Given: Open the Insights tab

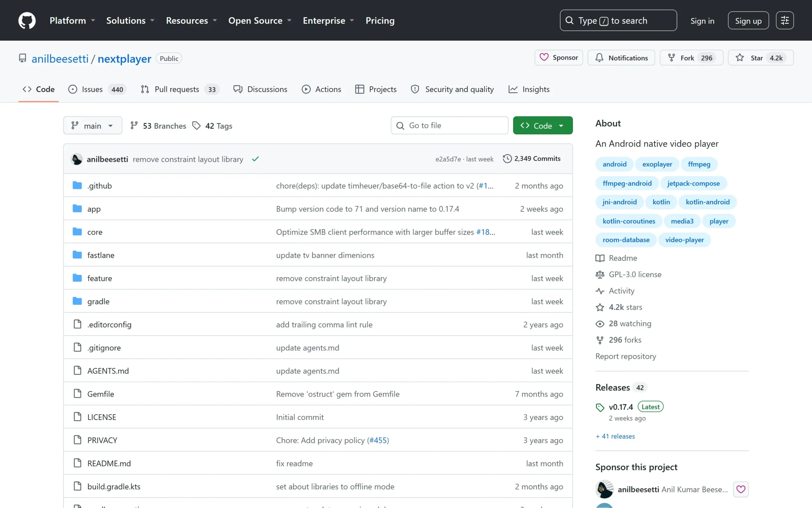Looking at the screenshot, I should pos(529,89).
